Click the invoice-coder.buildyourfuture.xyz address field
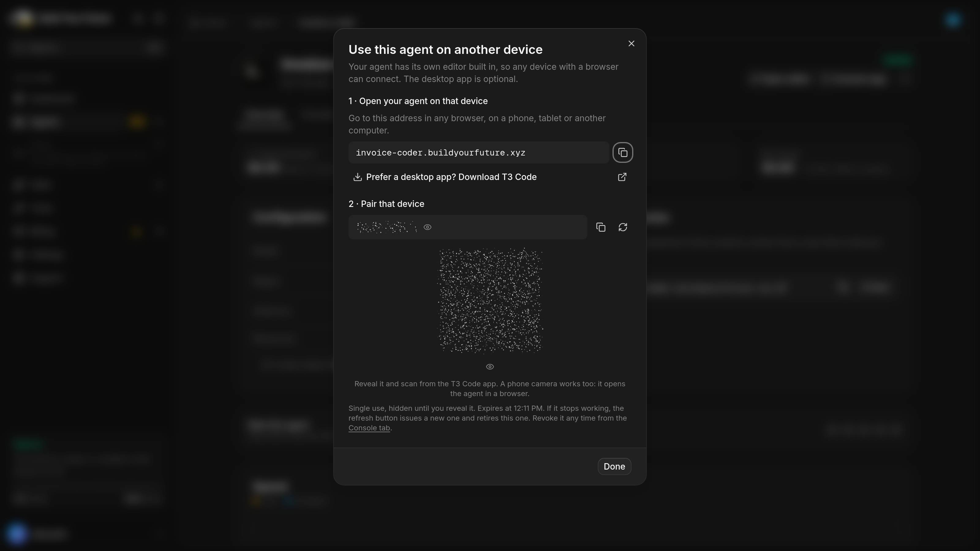This screenshot has width=980, height=551. click(479, 153)
